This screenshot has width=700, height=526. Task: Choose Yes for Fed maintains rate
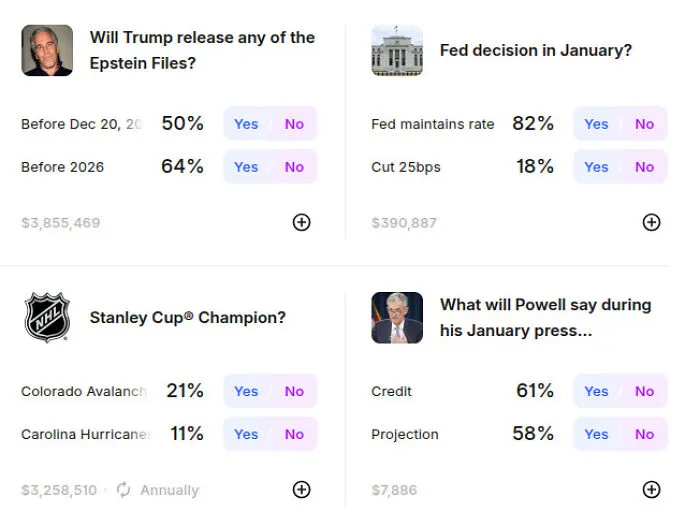click(596, 124)
